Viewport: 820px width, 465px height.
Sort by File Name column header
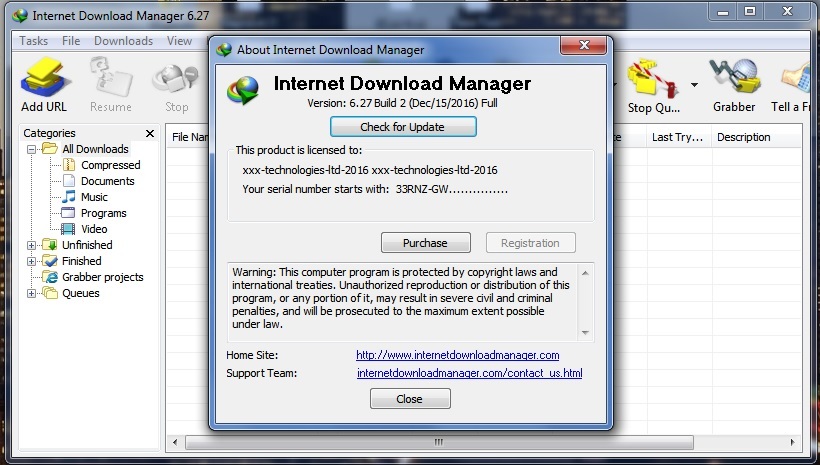pyautogui.click(x=188, y=137)
